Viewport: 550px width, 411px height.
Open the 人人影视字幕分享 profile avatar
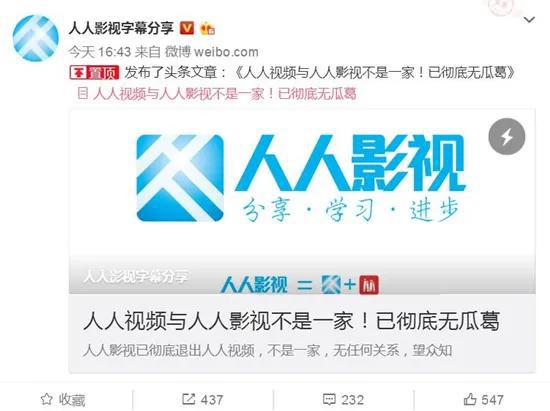[35, 38]
